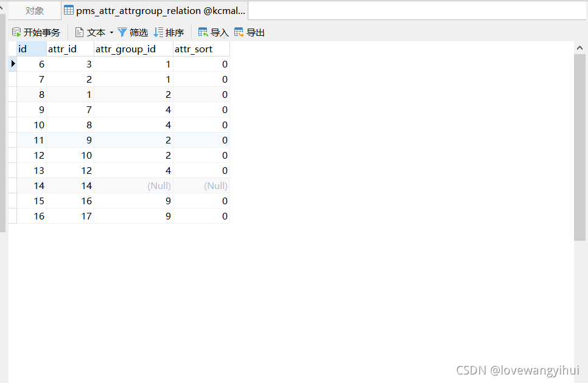The image size is (588, 383).
Task: Select attr_id cell 17 in row id 16
Action: [70, 216]
